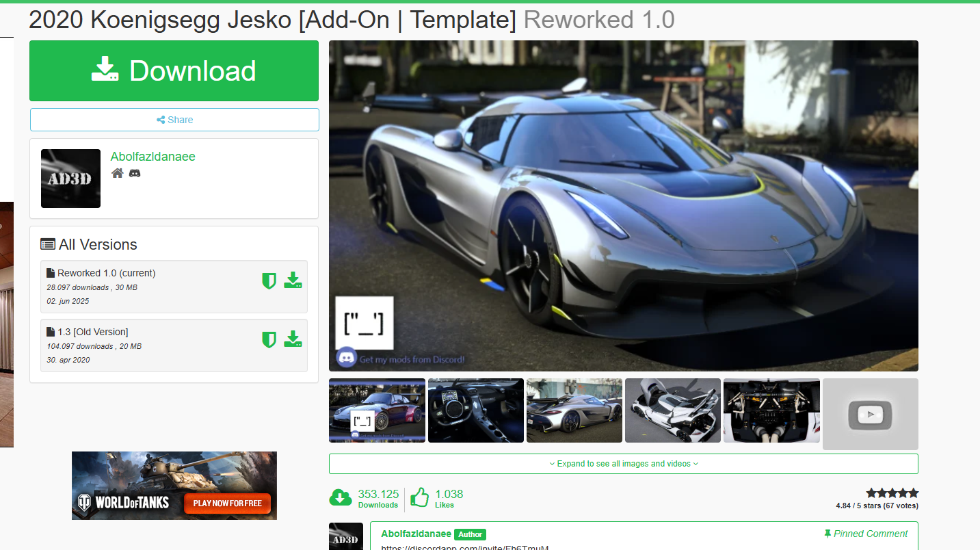Viewport: 980px width, 550px height.
Task: Select the silver car rear-view thumbnail
Action: point(574,410)
